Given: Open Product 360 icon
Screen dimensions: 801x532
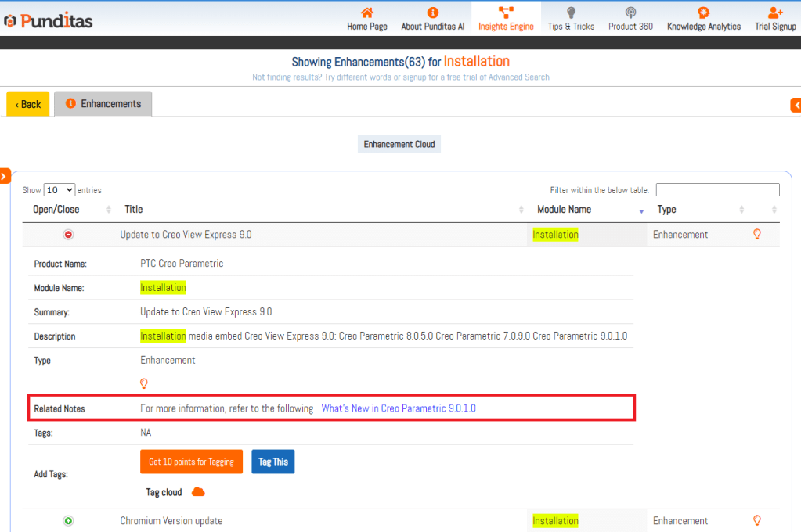Looking at the screenshot, I should point(630,13).
